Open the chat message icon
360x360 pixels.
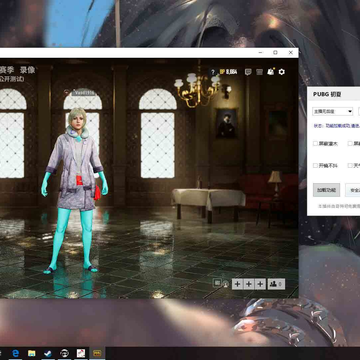point(248,72)
